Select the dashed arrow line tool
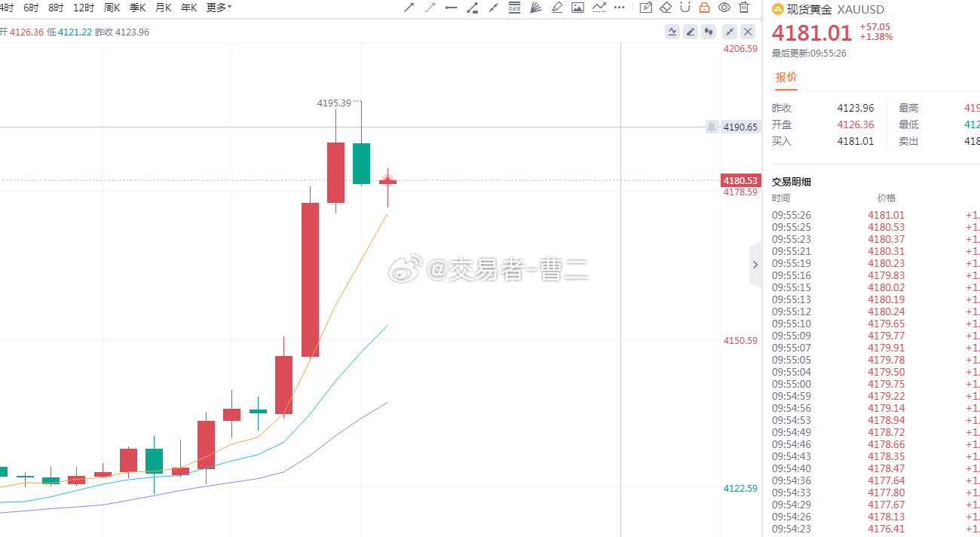980x537 pixels. [430, 8]
